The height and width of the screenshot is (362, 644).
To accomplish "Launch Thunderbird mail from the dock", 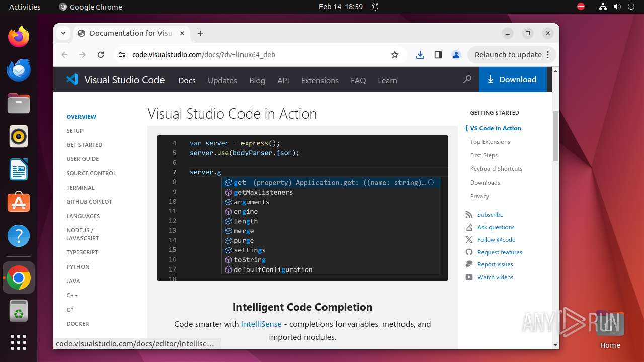I will pos(19,70).
